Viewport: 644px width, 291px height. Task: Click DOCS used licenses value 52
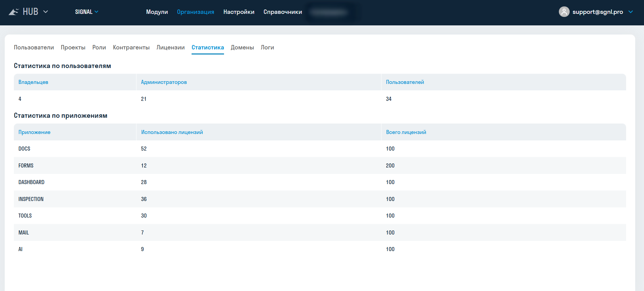tap(144, 149)
